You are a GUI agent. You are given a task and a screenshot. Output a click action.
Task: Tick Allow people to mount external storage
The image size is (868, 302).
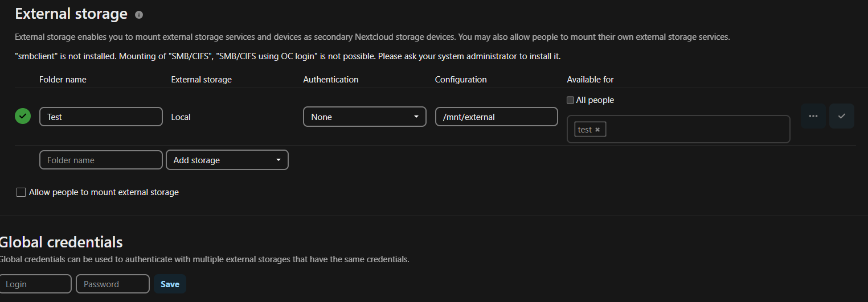pos(21,192)
